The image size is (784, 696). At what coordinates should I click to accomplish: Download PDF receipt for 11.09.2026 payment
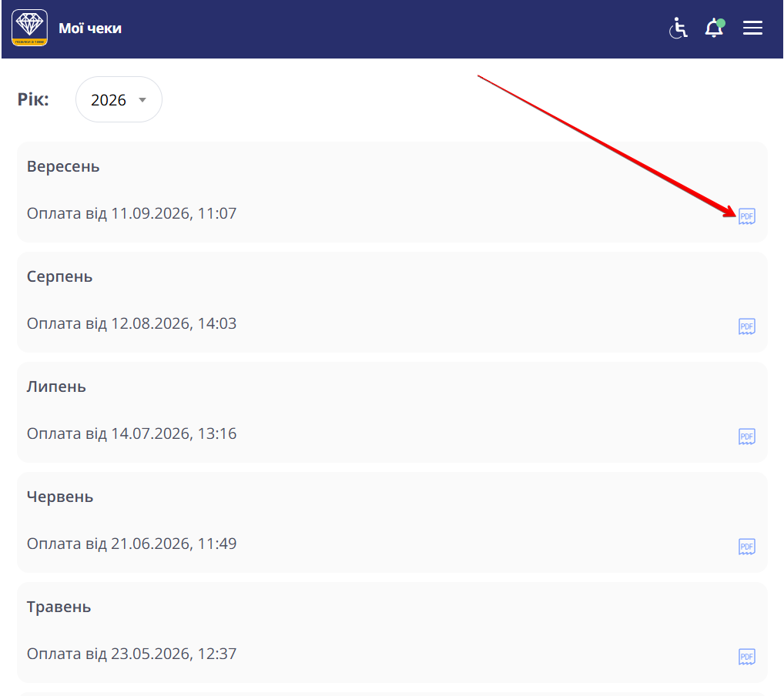(x=746, y=216)
